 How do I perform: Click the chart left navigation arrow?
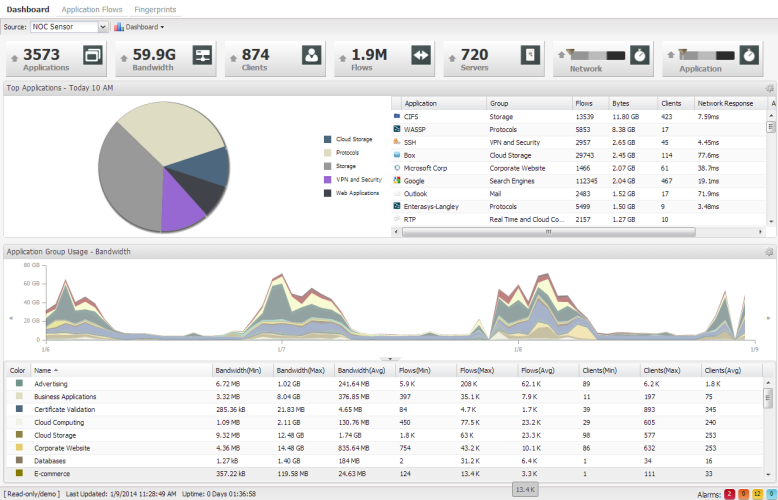click(x=11, y=318)
